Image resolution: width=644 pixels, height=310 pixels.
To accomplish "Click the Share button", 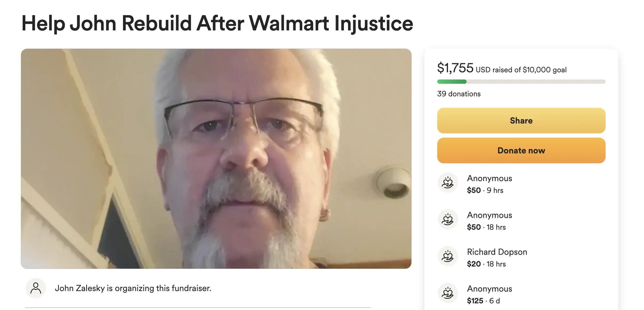I will (521, 121).
